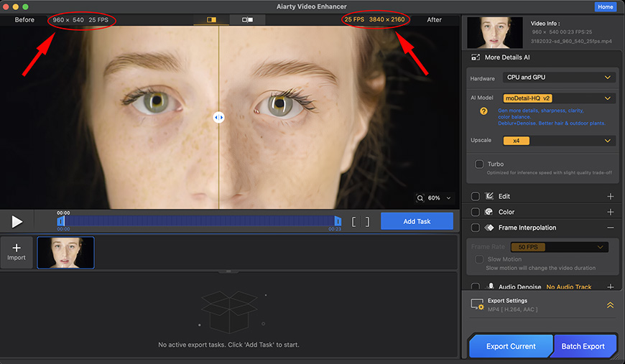625x364 pixels.
Task: Click Export Current button
Action: 511,346
